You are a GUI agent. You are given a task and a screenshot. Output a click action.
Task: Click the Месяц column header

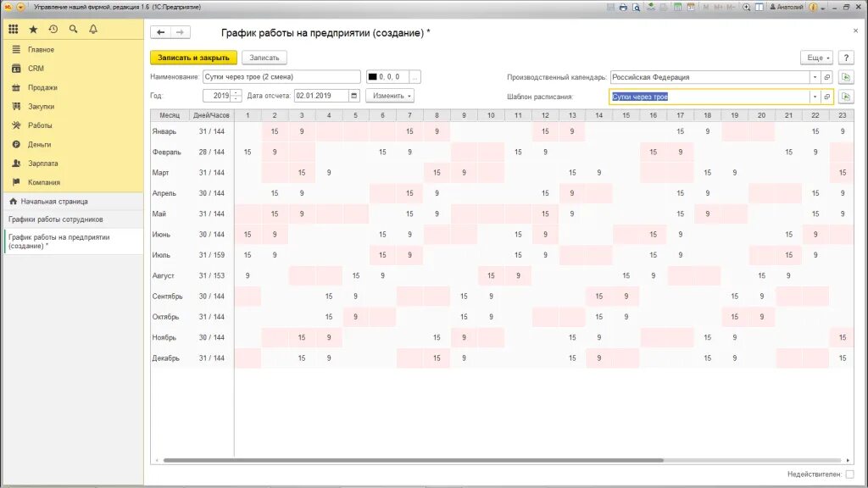tap(170, 115)
